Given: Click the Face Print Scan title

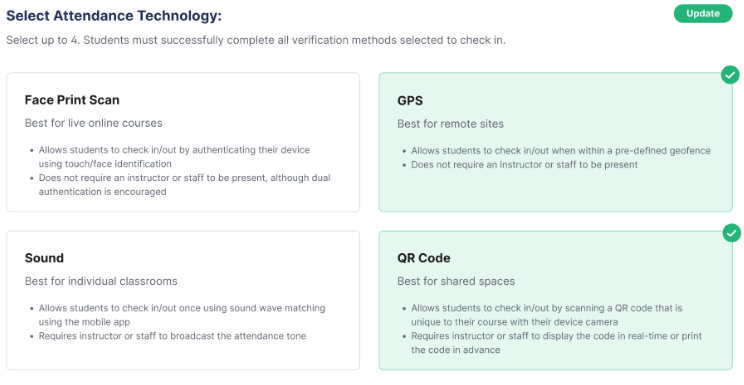Looking at the screenshot, I should (x=72, y=100).
